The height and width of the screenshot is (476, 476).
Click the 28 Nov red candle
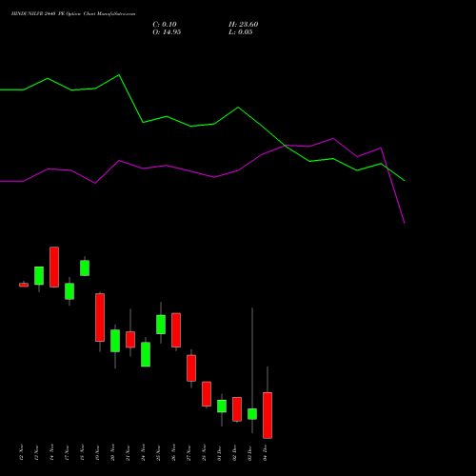pos(207,394)
